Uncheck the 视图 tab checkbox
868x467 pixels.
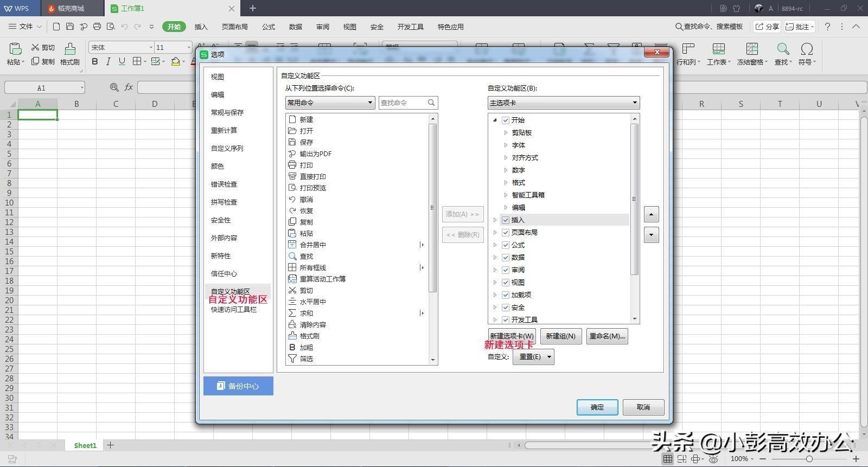pos(506,283)
